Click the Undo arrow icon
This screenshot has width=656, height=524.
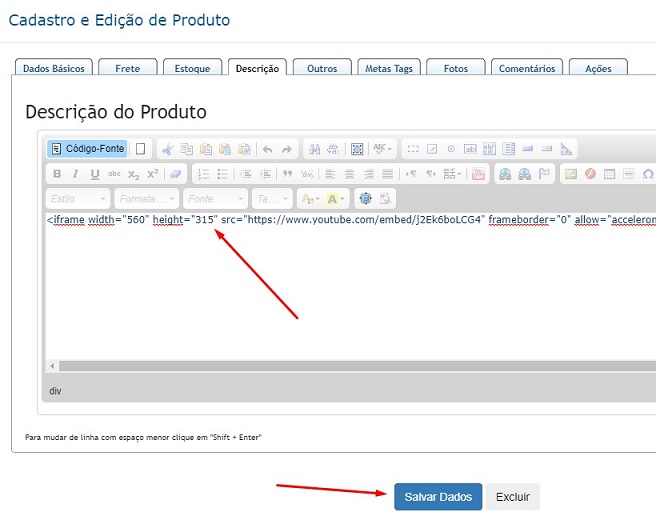pyautogui.click(x=267, y=149)
